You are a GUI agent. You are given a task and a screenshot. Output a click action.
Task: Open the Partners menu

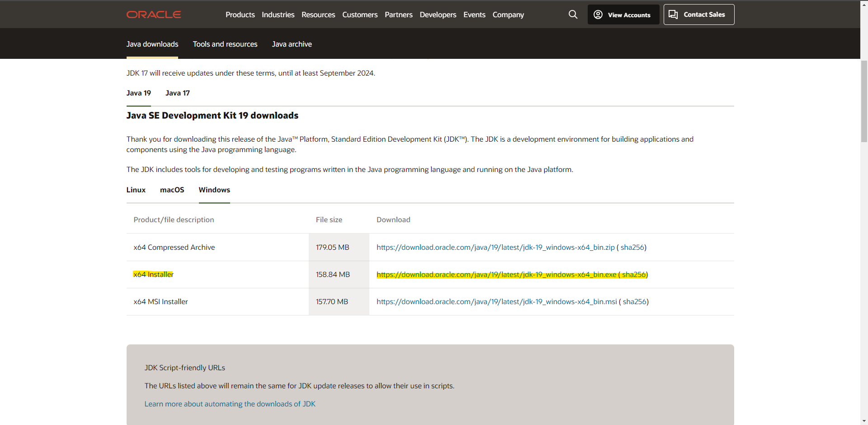point(399,14)
